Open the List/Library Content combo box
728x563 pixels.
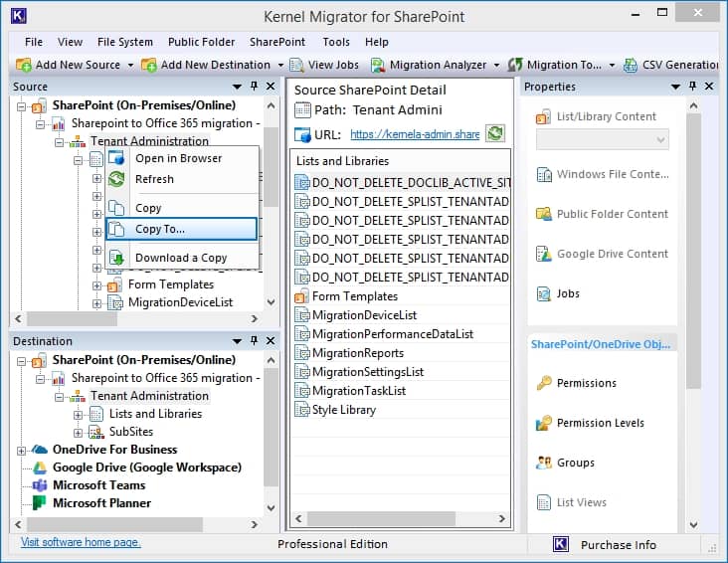pos(602,139)
